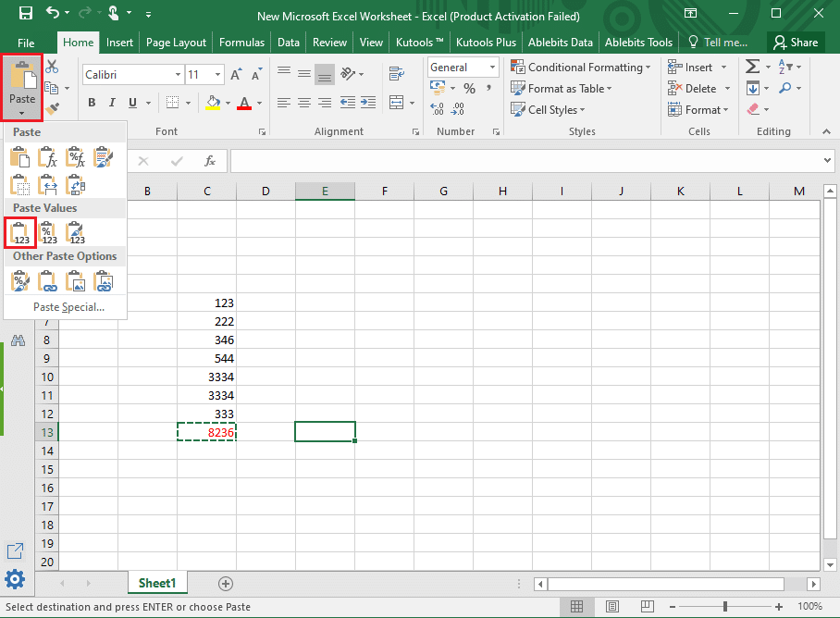Switch to the Formulas ribbon tab

coord(241,42)
